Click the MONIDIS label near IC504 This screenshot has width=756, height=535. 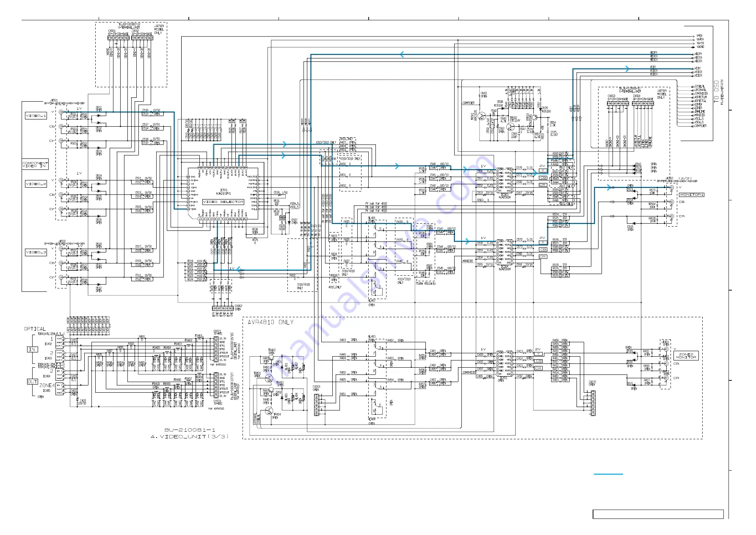(468, 261)
